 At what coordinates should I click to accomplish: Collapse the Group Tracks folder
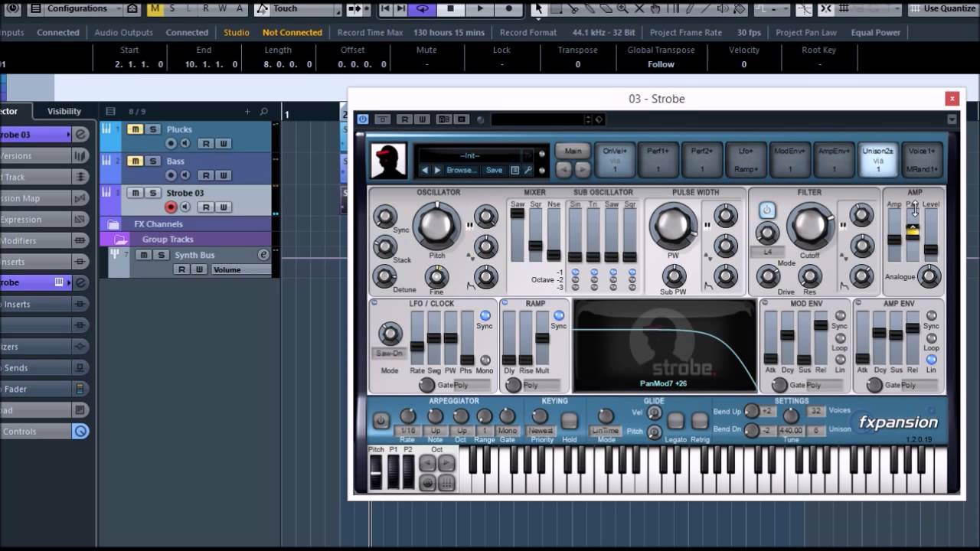point(122,240)
